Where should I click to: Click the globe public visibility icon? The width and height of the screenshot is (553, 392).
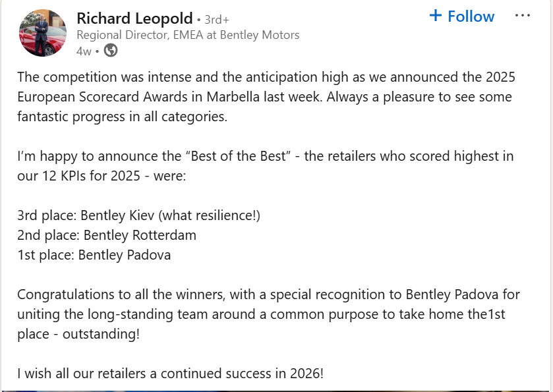coord(111,51)
